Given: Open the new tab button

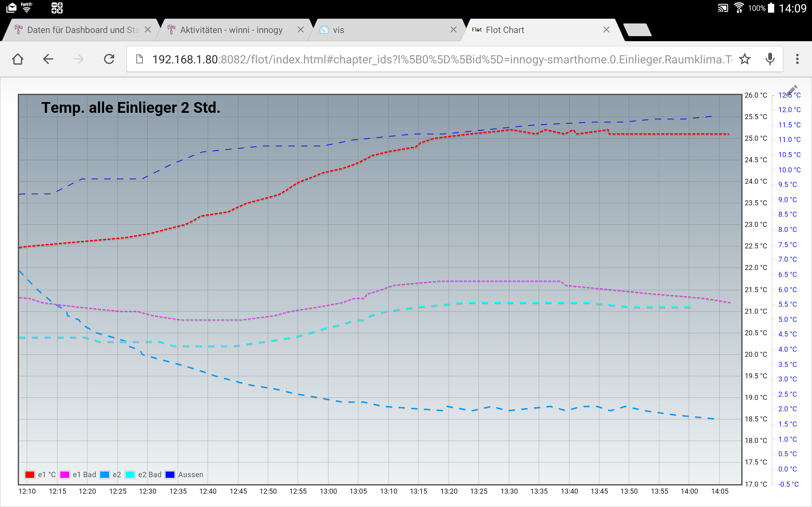Looking at the screenshot, I should click(638, 30).
